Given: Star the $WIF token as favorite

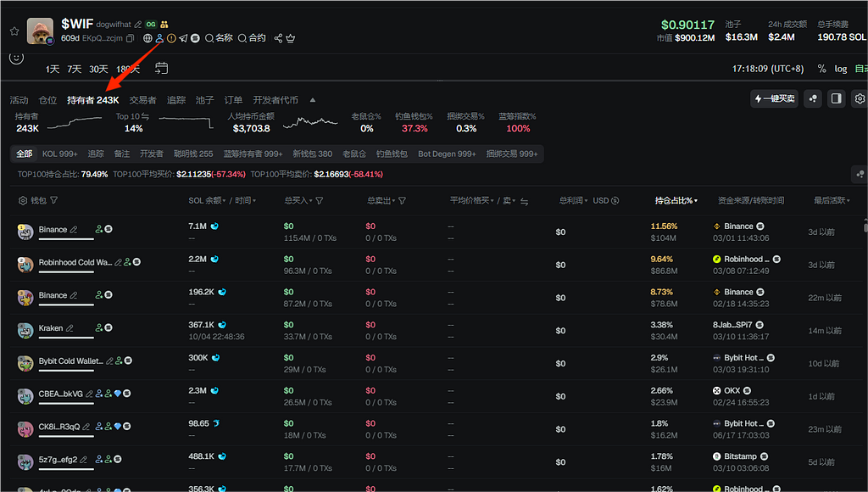Looking at the screenshot, I should pyautogui.click(x=14, y=31).
